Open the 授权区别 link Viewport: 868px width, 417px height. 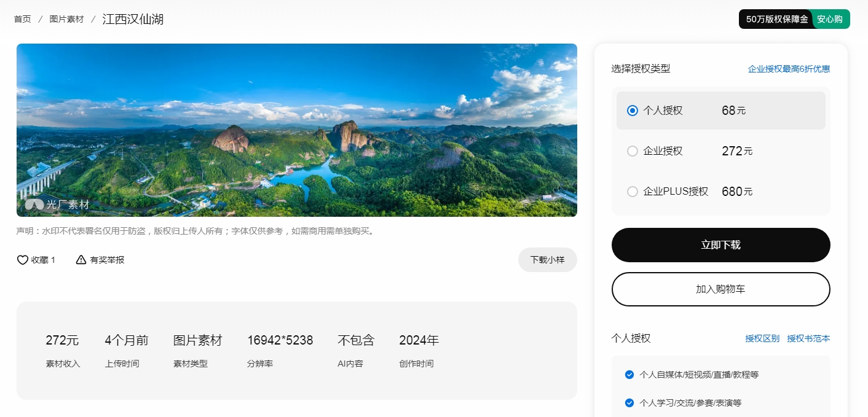[x=762, y=338]
